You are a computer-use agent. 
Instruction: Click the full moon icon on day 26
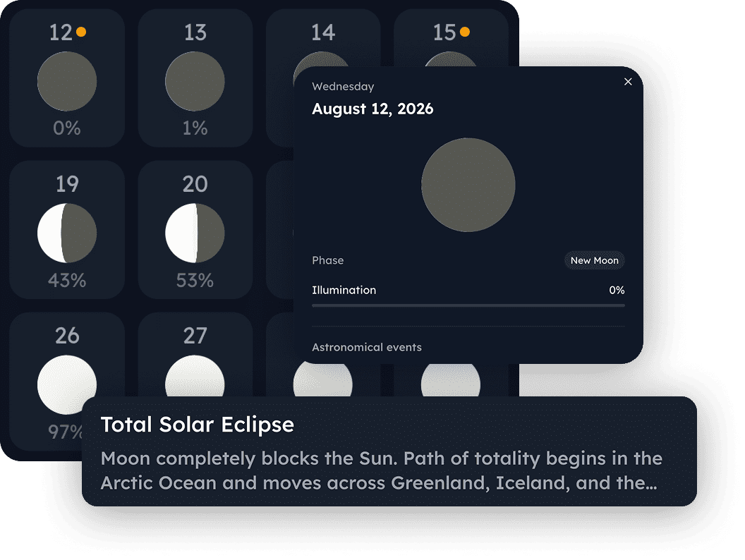point(67,384)
